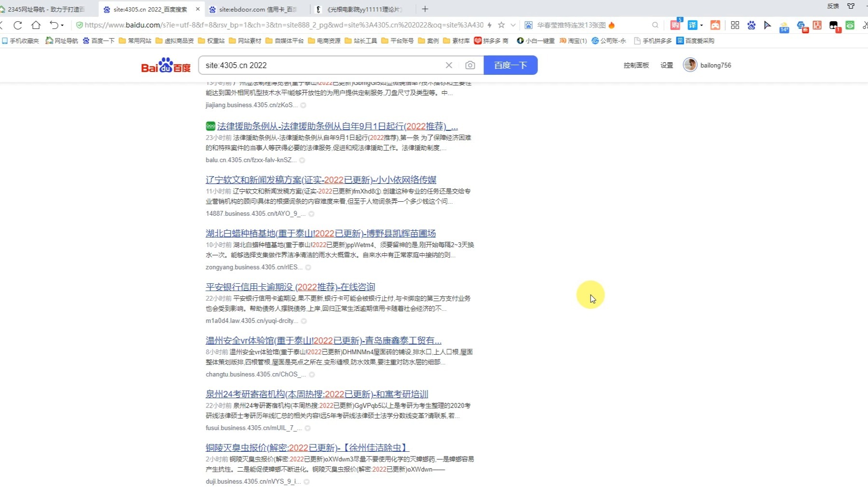
Task: Open 手机收藏夹 bookmark
Action: click(20, 41)
